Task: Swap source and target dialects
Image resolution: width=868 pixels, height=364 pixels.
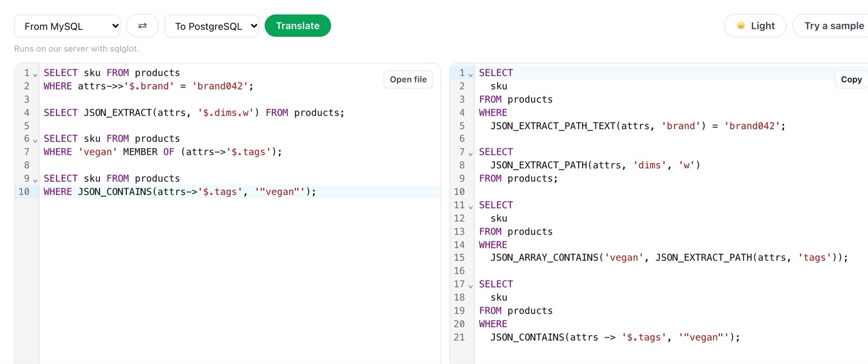Action: click(x=142, y=25)
